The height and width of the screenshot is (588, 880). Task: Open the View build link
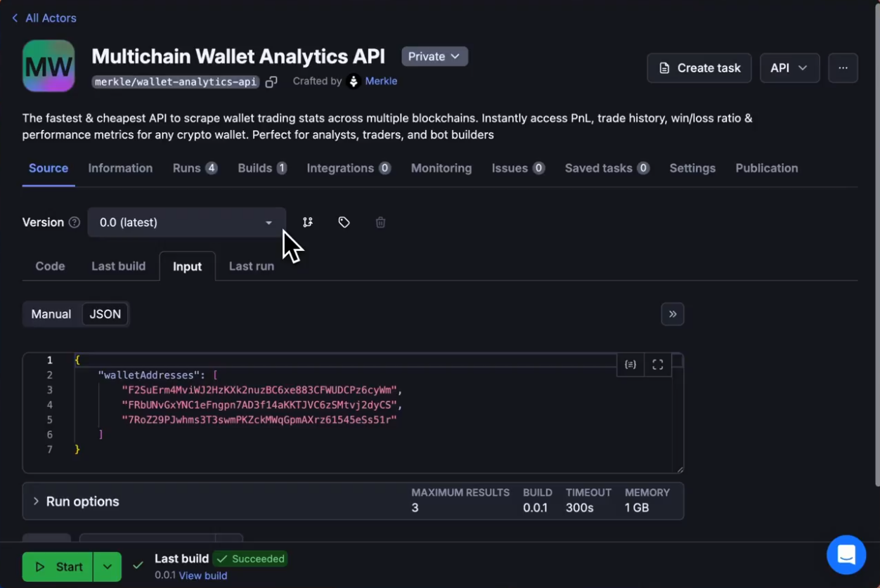click(x=203, y=575)
